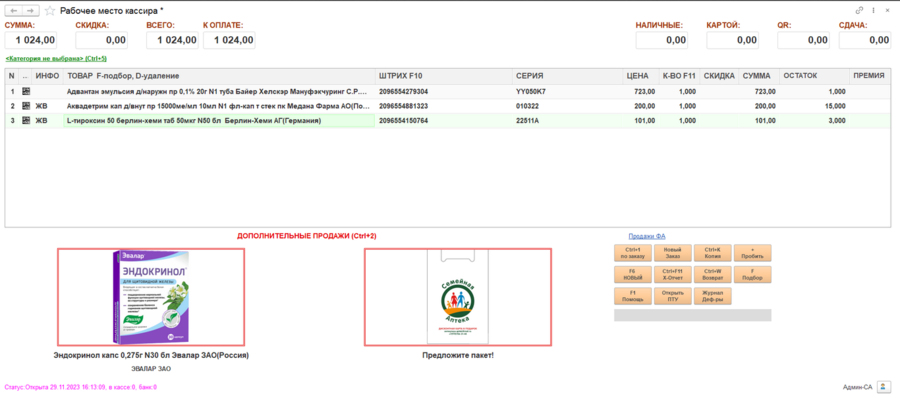Viewport: 900px width, 398px height.
Task: Run the «Ctrl+F11 X-Отчет» button
Action: [672, 275]
